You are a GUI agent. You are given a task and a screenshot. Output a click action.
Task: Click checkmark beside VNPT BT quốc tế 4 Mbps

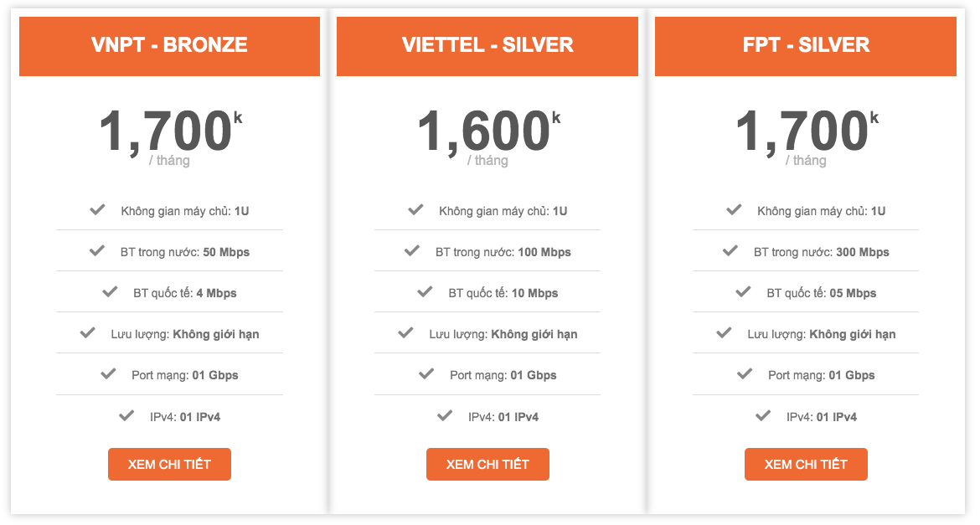click(110, 291)
